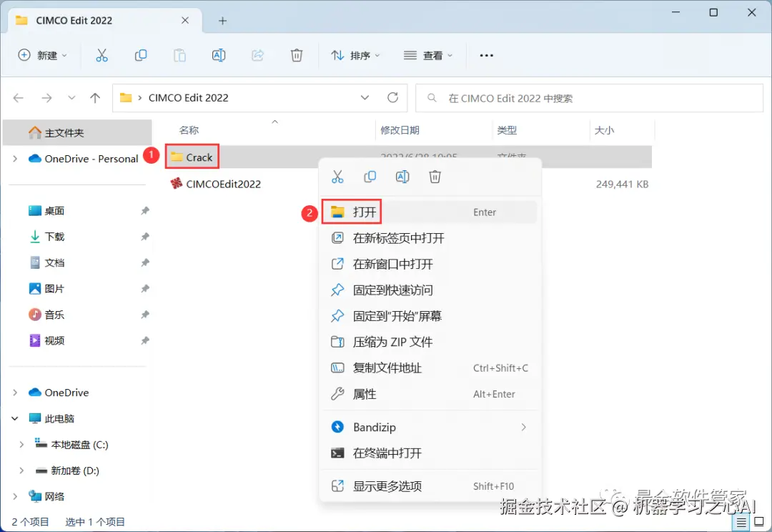Go back with the left arrow button

[x=18, y=98]
